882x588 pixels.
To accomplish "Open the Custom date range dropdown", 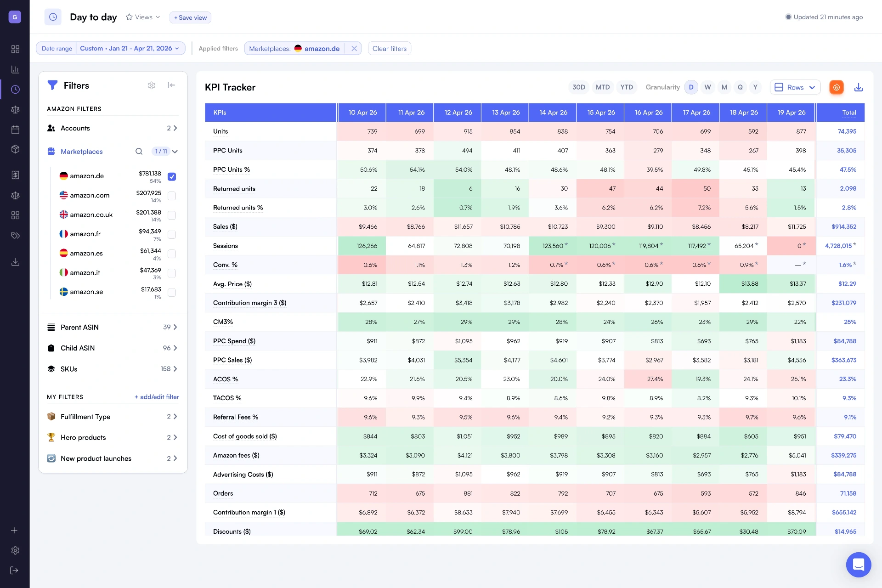I will [x=130, y=48].
